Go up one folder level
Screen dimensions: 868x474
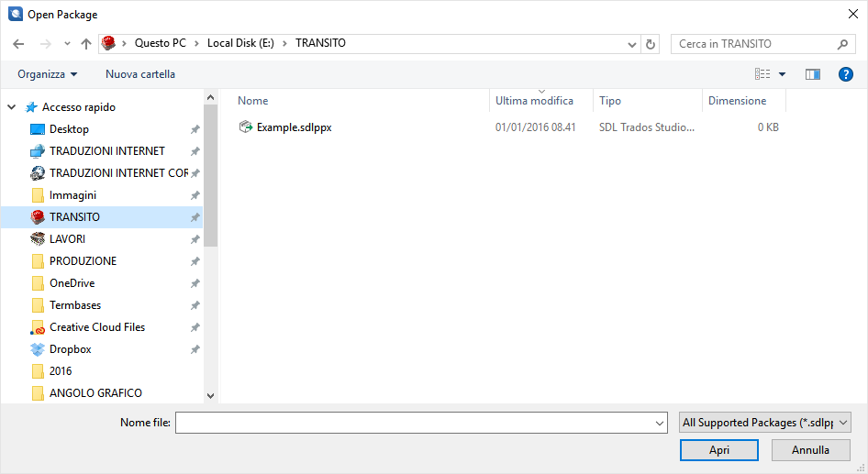click(86, 44)
